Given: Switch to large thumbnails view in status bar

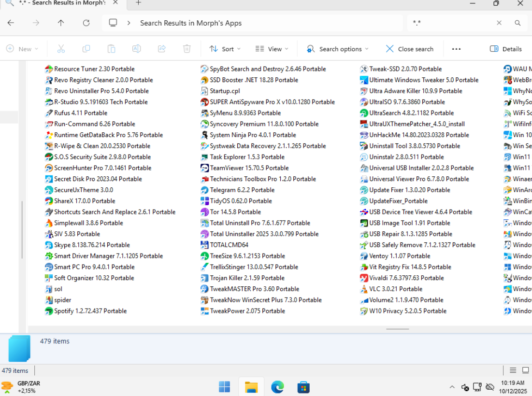Looking at the screenshot, I should tap(525, 370).
